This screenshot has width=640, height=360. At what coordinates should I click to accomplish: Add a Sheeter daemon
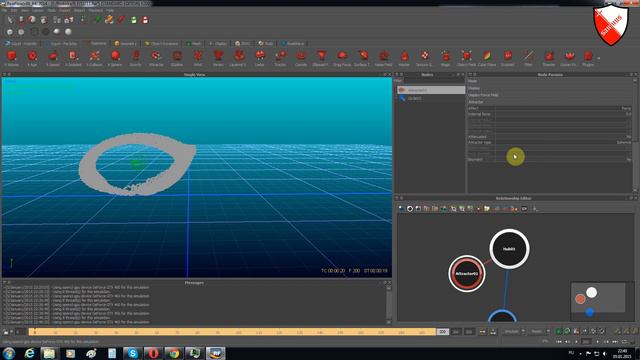[549, 58]
